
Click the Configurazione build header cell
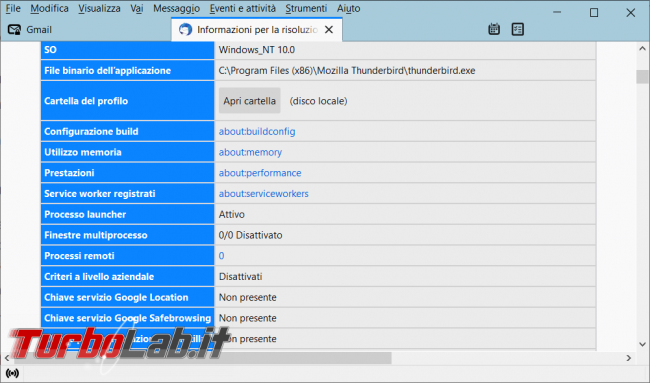click(x=128, y=131)
